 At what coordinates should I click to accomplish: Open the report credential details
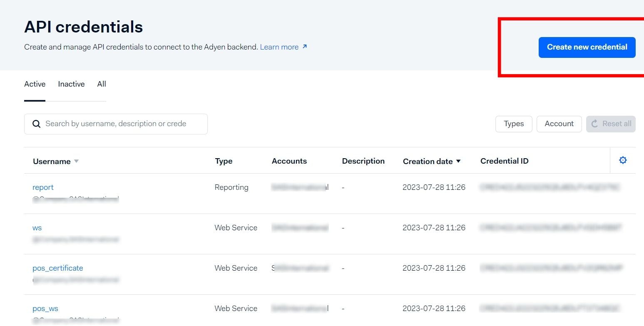(x=43, y=187)
